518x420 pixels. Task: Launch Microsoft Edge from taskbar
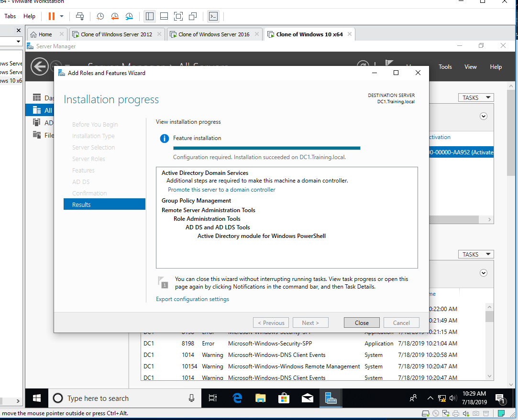[x=237, y=398]
